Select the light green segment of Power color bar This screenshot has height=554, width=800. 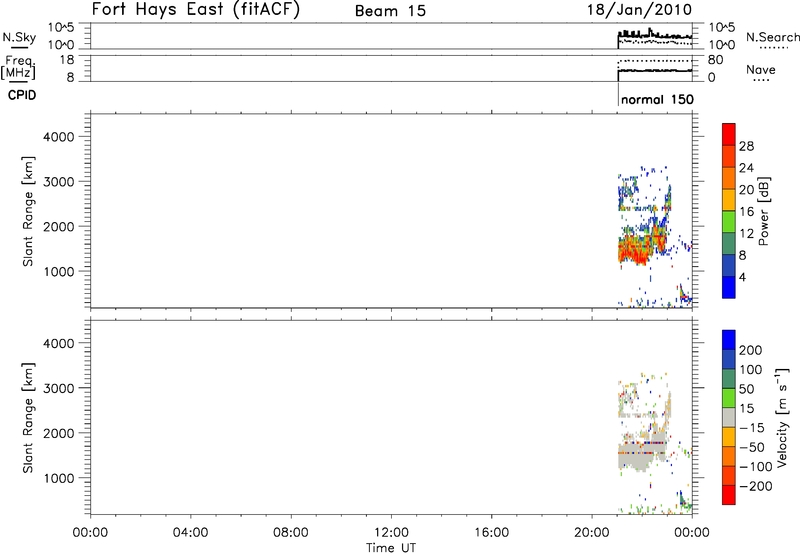tap(729, 221)
